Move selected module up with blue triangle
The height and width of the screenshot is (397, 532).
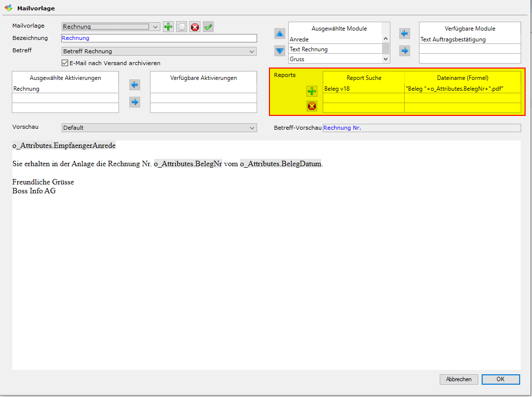tap(280, 34)
